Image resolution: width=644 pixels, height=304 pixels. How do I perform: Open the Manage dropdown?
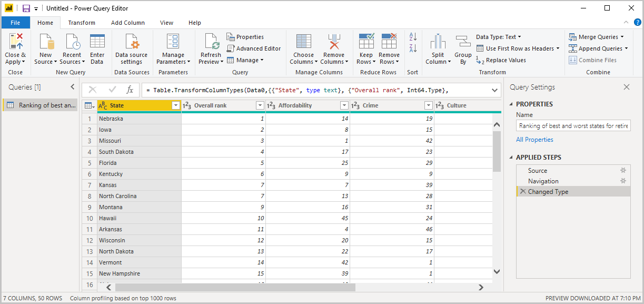coord(245,60)
